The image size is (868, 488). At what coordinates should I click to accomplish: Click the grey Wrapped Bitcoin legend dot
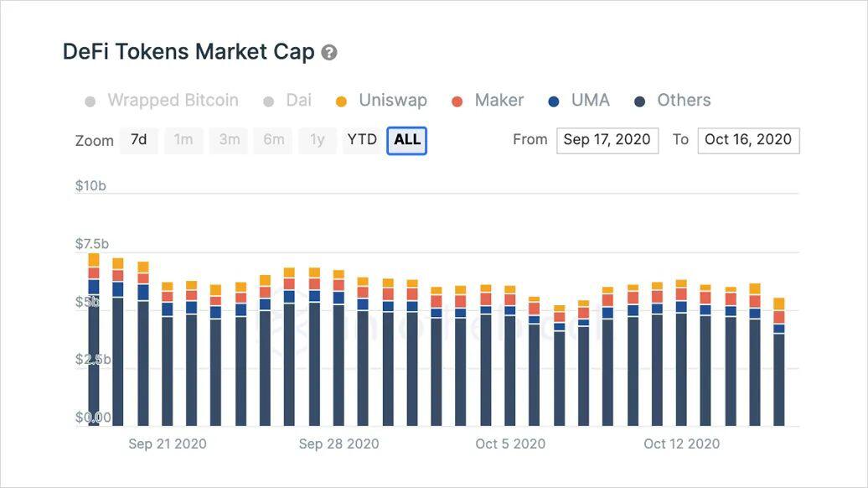coord(90,101)
